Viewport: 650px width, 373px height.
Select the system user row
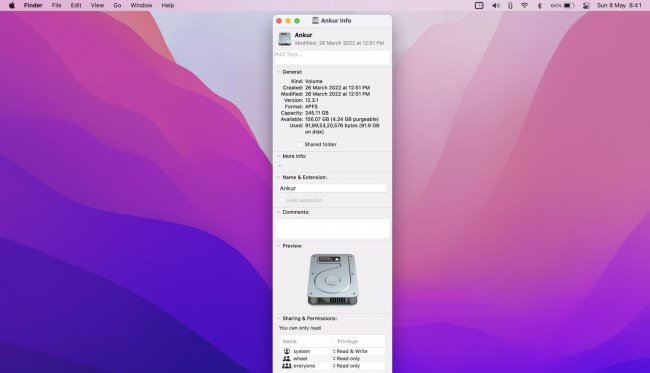(x=332, y=351)
